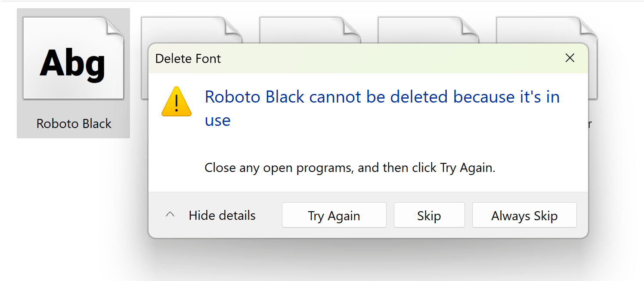
Task: Close the Delete Font dialog
Action: (570, 58)
